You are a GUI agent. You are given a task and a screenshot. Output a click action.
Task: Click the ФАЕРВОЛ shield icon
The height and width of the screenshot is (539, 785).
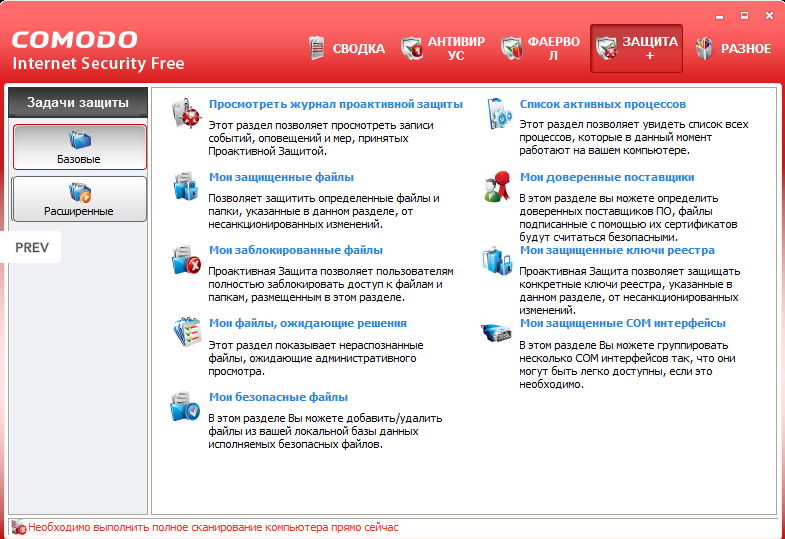pos(512,48)
